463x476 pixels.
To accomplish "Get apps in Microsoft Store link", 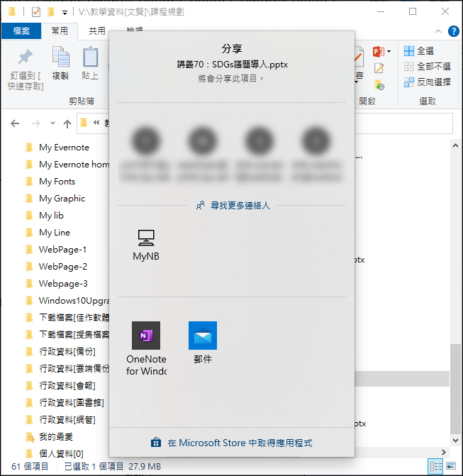I will click(x=231, y=443).
